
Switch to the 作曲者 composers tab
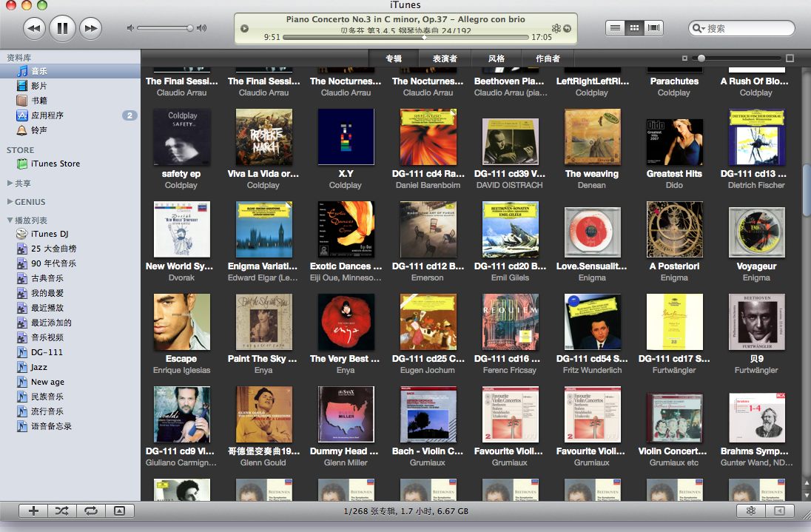548,58
